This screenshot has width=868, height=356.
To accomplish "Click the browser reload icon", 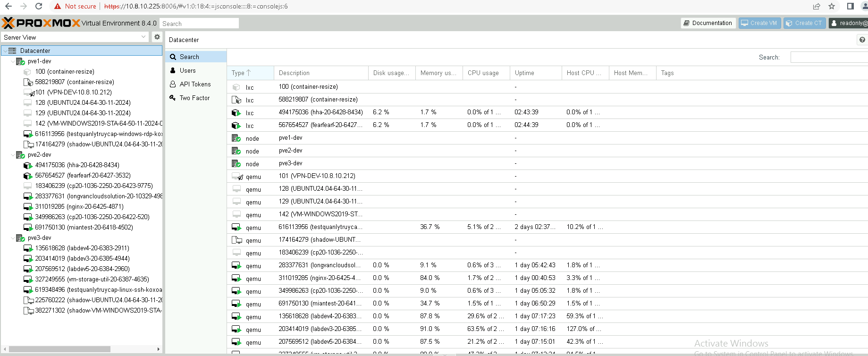I will 39,6.
